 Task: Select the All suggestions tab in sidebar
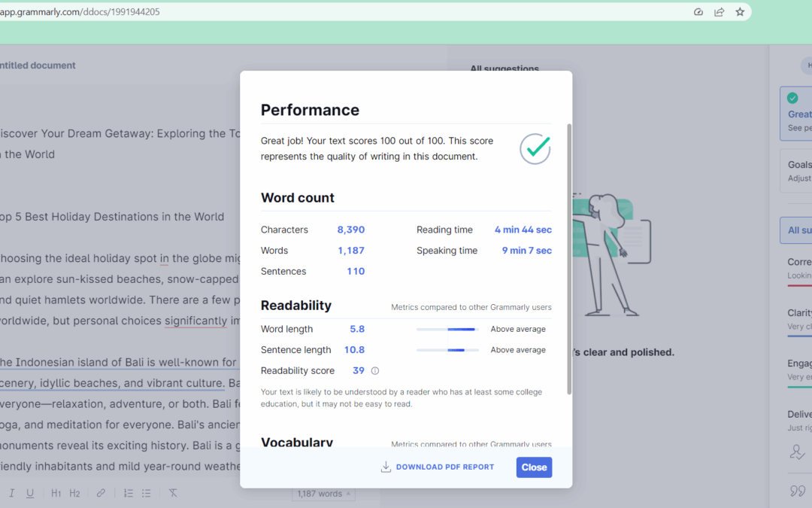click(797, 230)
